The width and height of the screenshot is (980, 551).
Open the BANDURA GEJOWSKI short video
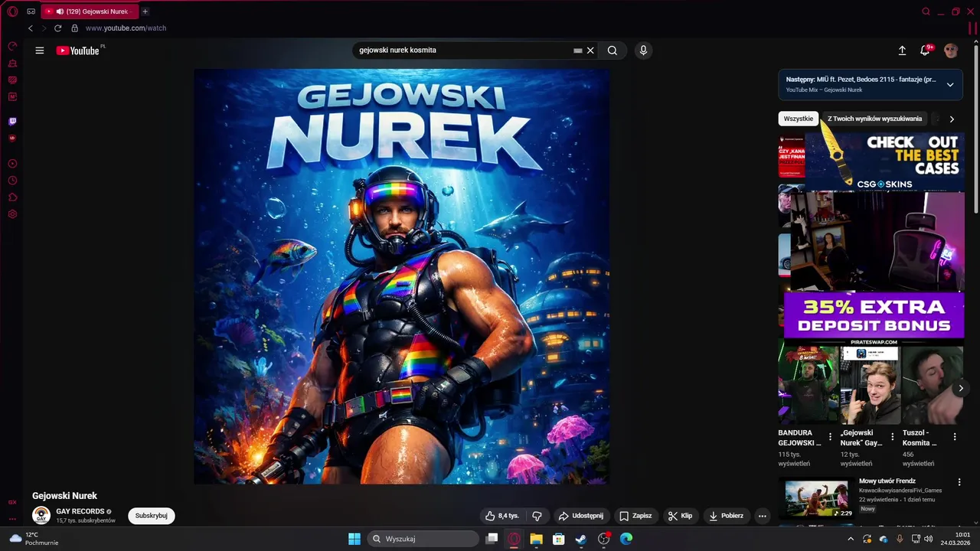click(x=808, y=385)
